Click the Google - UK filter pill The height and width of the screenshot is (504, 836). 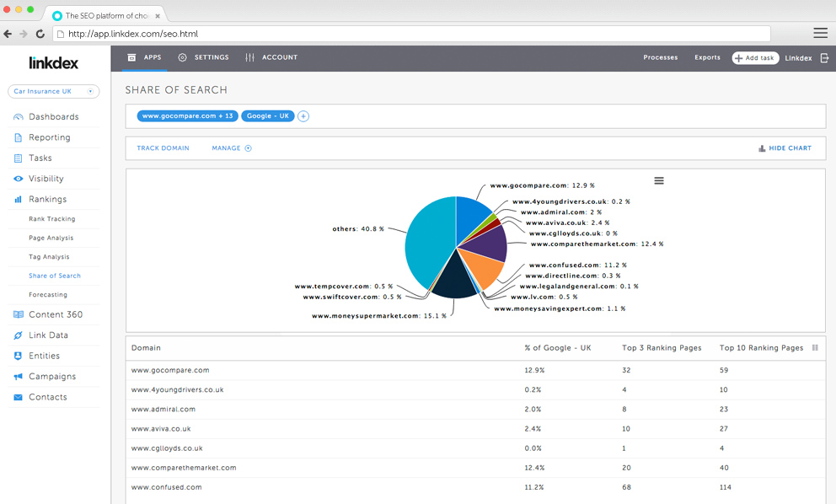(x=268, y=115)
